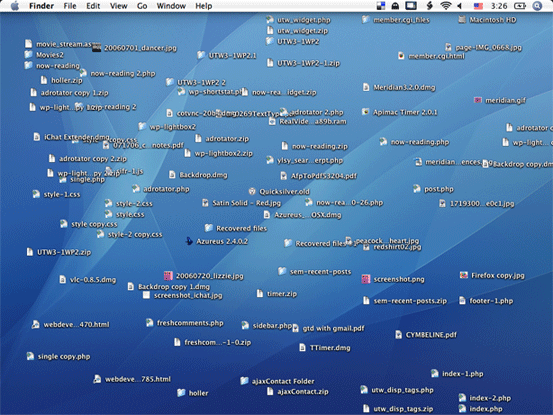The height and width of the screenshot is (415, 553).
Task: Select the ajaxContact Folder
Action: click(x=277, y=381)
